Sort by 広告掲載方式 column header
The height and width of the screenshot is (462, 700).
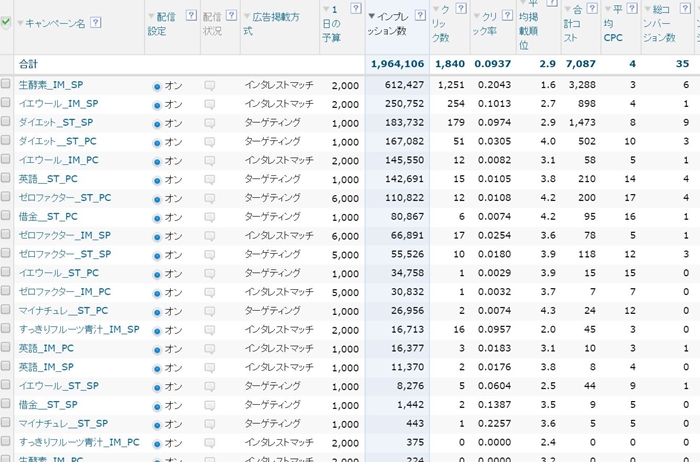(271, 24)
